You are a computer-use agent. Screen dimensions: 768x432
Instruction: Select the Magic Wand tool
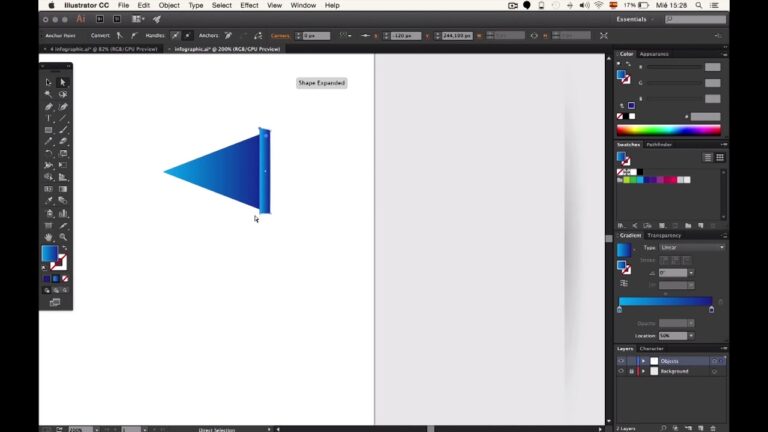tap(48, 94)
